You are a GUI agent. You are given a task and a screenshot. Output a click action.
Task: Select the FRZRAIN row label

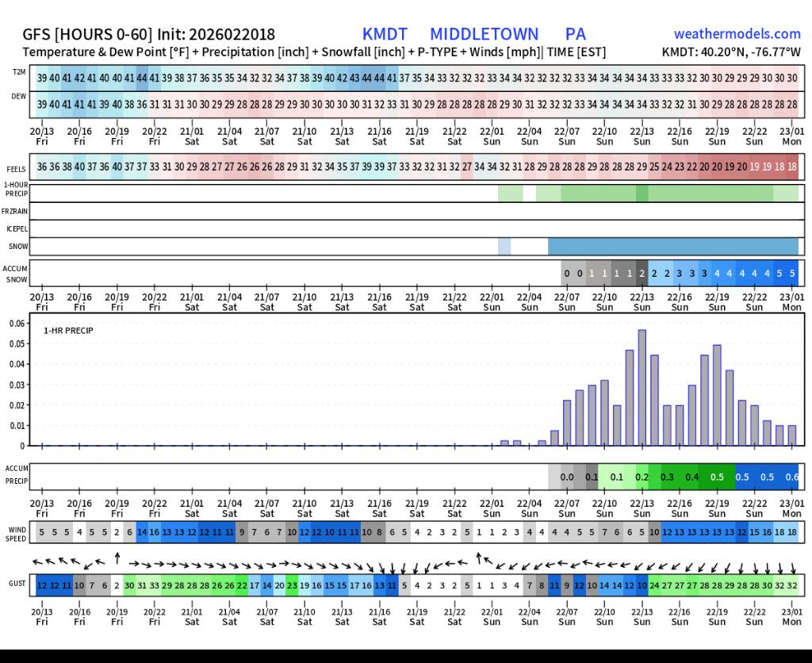[x=17, y=211]
